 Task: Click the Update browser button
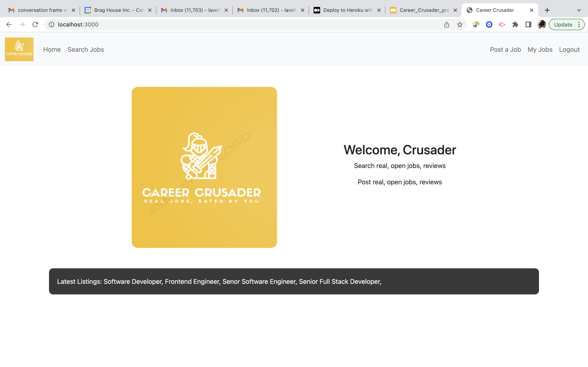563,24
